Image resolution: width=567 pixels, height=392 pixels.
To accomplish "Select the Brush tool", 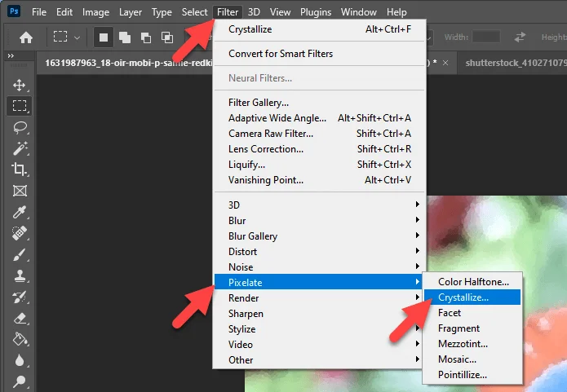I will 20,255.
